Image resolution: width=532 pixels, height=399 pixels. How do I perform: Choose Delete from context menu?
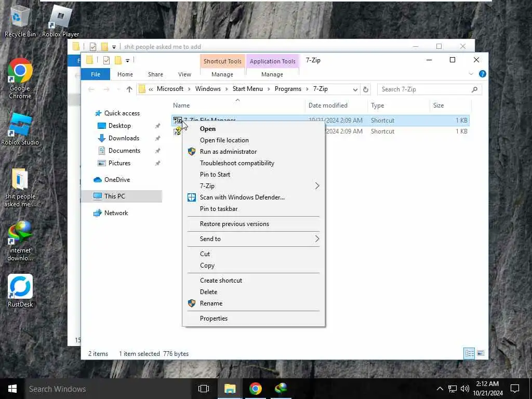click(254, 292)
